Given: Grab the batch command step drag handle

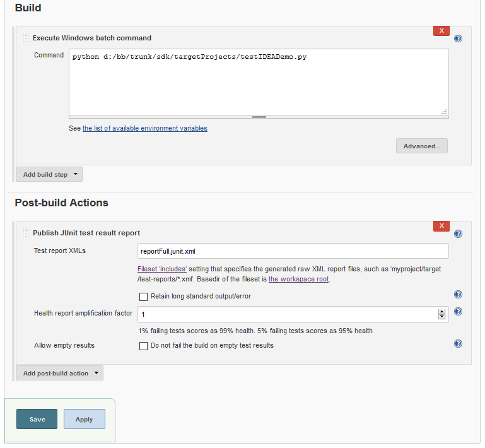Looking at the screenshot, I should (x=26, y=38).
